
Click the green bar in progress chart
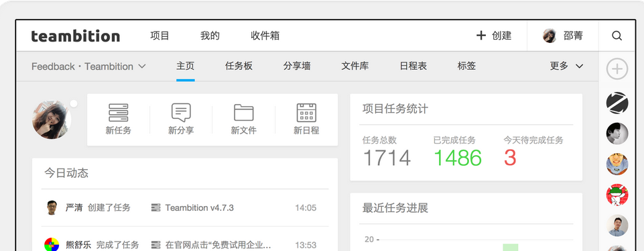[x=511, y=247]
